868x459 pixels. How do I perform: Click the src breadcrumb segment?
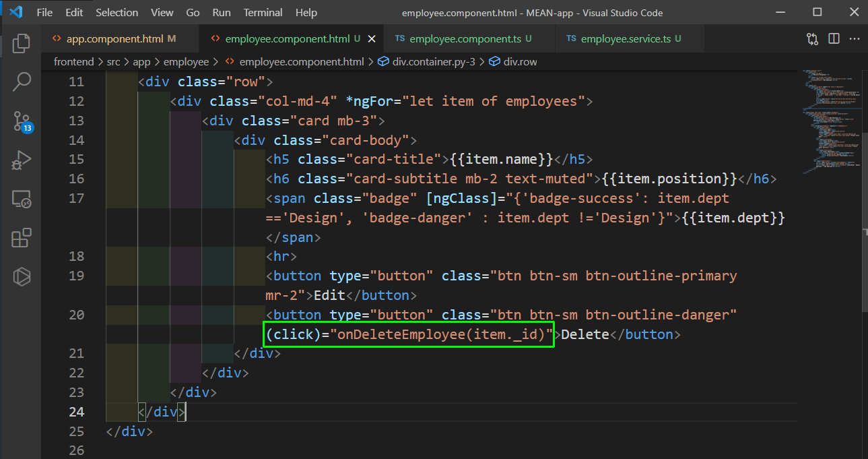113,61
